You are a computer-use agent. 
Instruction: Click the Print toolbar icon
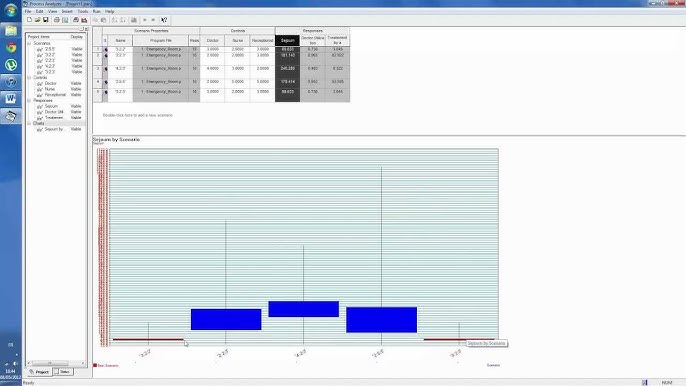[56, 20]
